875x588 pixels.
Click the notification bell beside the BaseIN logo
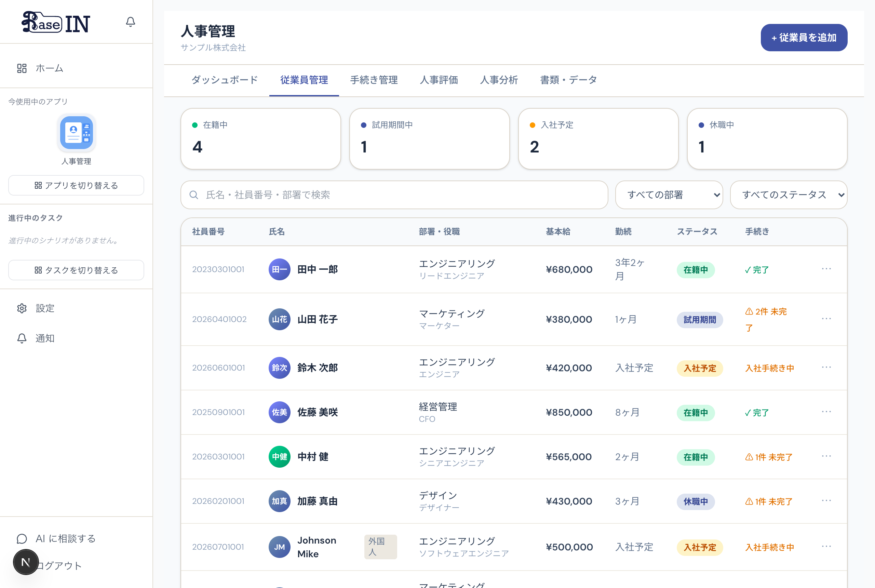130,22
